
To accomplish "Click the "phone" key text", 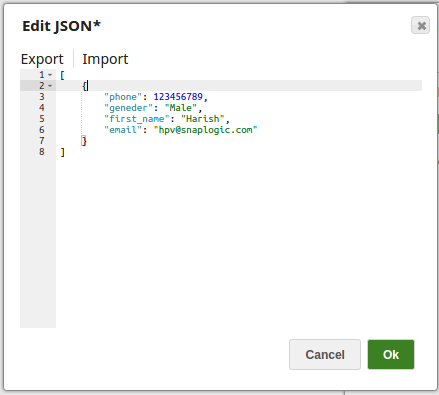I will coord(123,97).
